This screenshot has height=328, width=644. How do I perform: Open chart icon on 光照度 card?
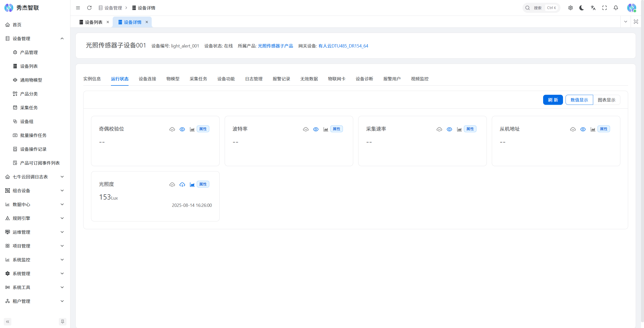click(192, 185)
